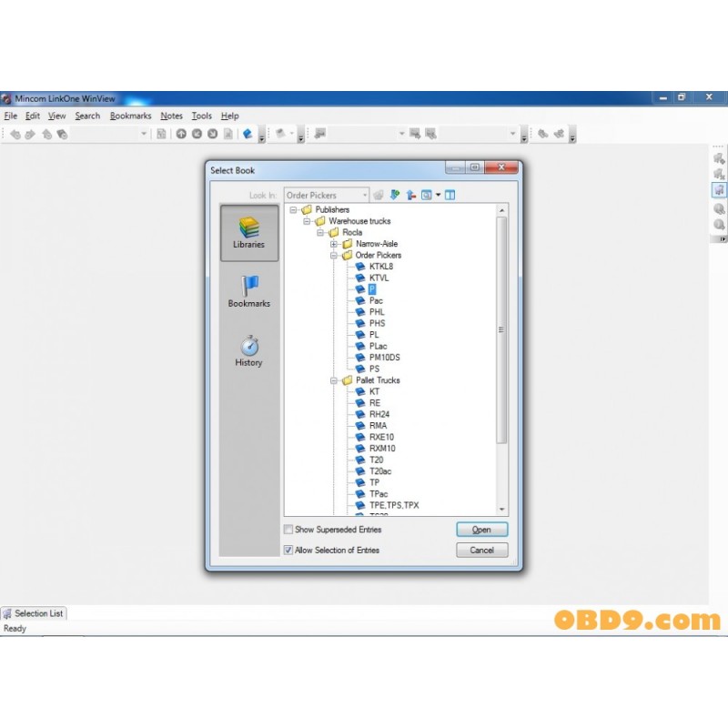Collapse the Pallet Trucks folder
Screen dimensions: 728x728
tap(334, 380)
